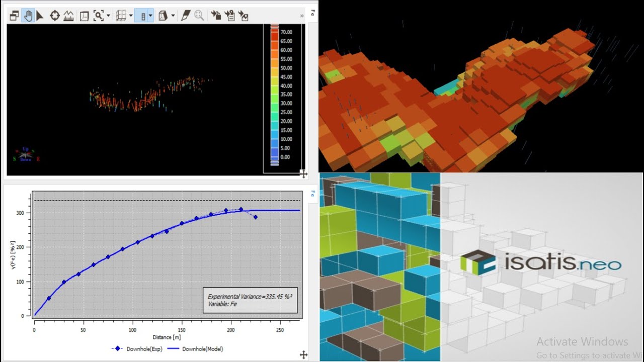Click the export-to-file arrow icon
644x362 pixels.
coord(216,16)
